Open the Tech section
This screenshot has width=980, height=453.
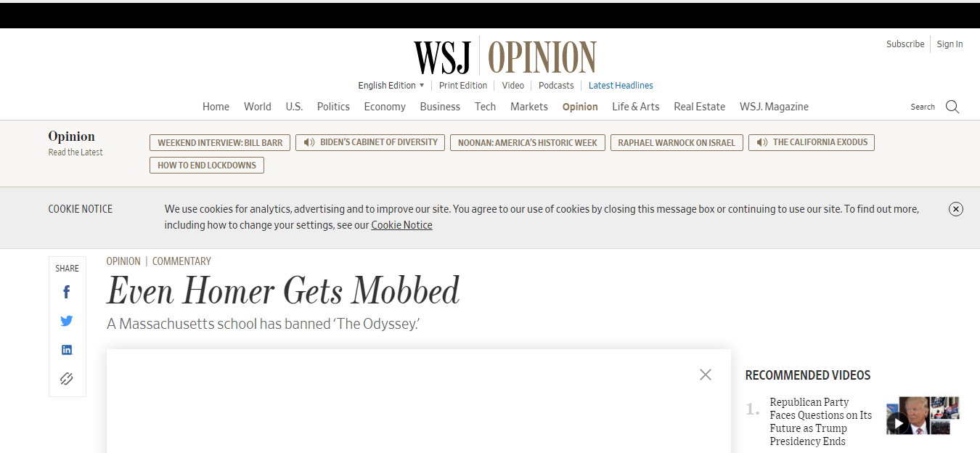point(486,107)
